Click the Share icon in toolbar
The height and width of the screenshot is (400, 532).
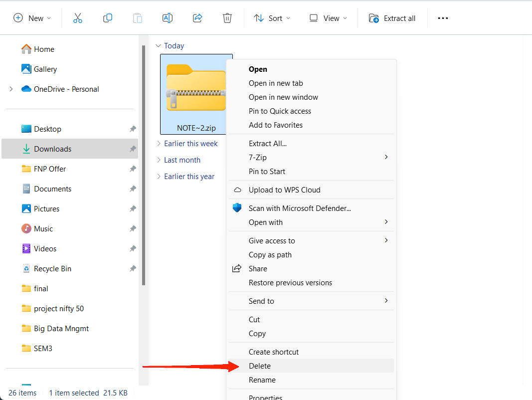[x=197, y=18]
